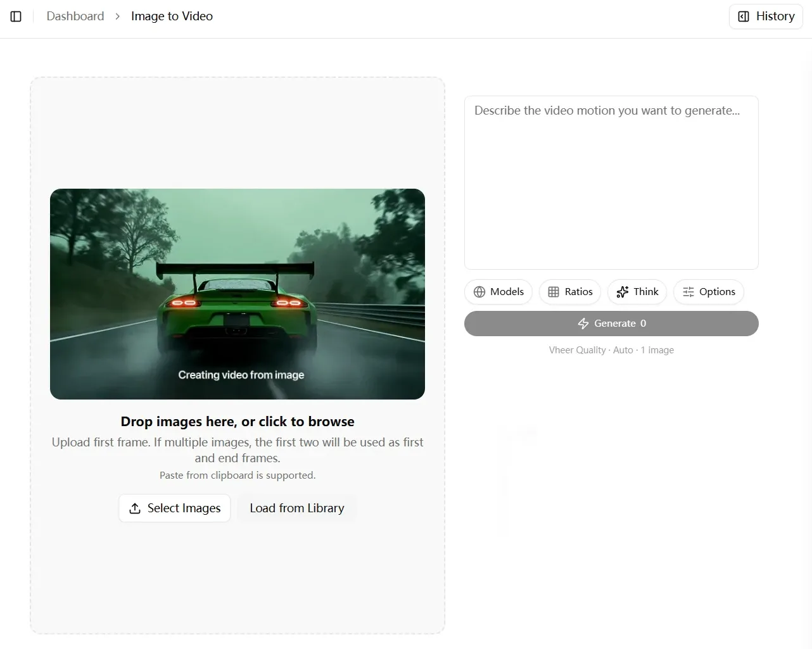Screen dimensions: 812x649
Task: Click the Generate button
Action: 611,324
